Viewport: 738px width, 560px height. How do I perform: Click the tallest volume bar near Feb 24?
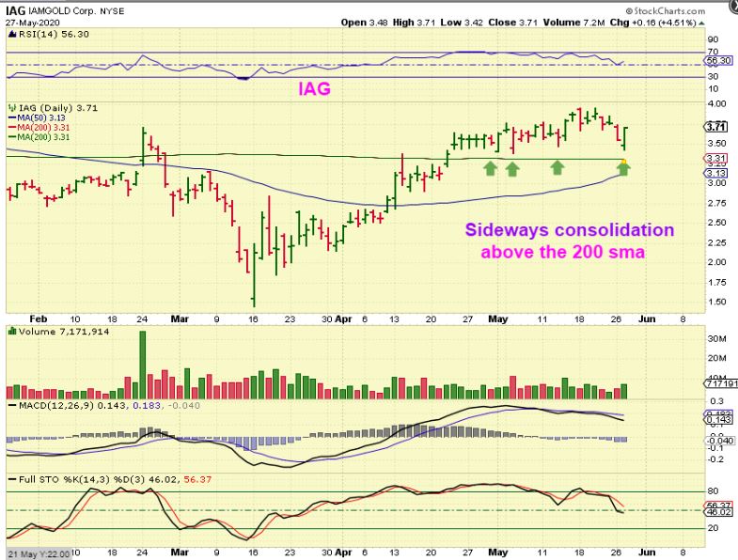click(x=143, y=366)
